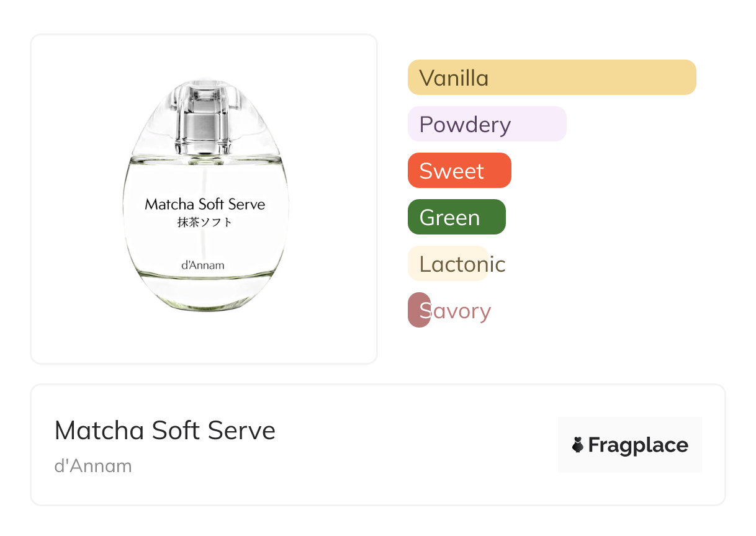Open the d'Annam brand link under the title

[93, 466]
